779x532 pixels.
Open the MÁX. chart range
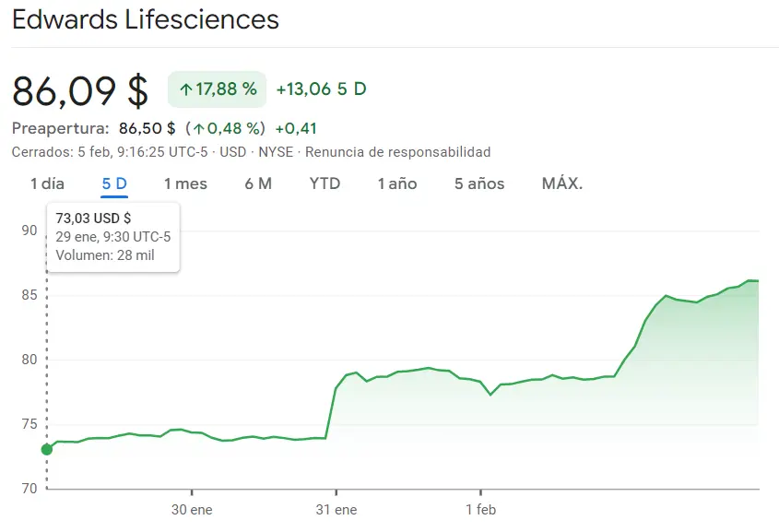coord(562,183)
